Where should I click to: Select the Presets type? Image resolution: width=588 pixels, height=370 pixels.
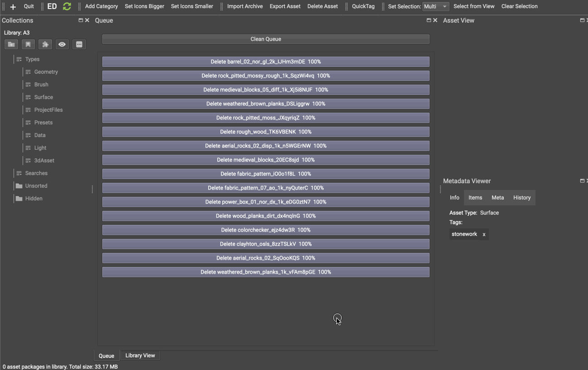[43, 123]
